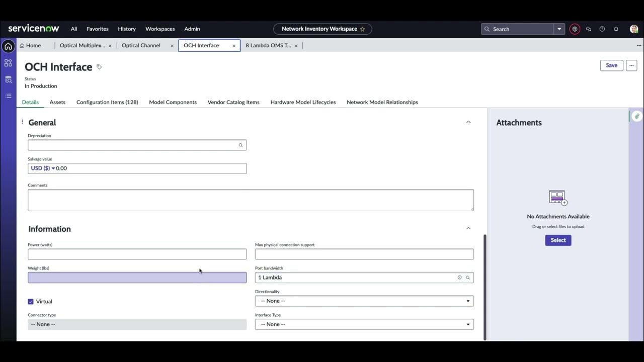Click Select to upload attachments
This screenshot has width=644, height=362.
[x=558, y=240]
